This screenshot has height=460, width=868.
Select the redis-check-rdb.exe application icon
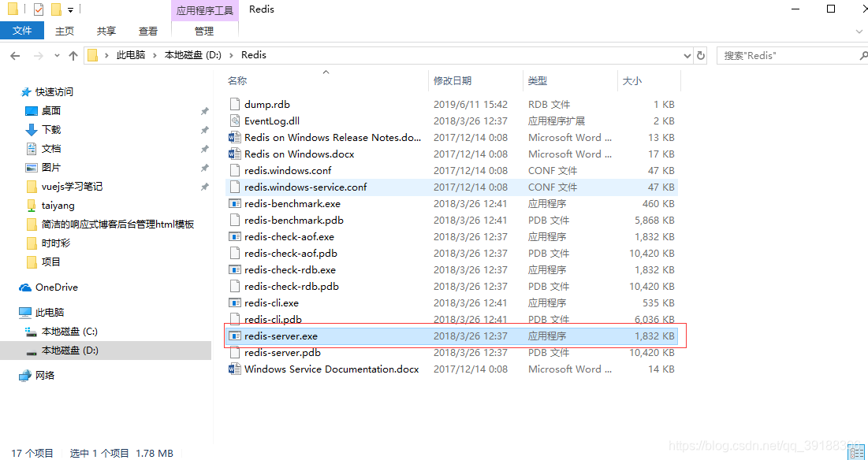click(235, 270)
